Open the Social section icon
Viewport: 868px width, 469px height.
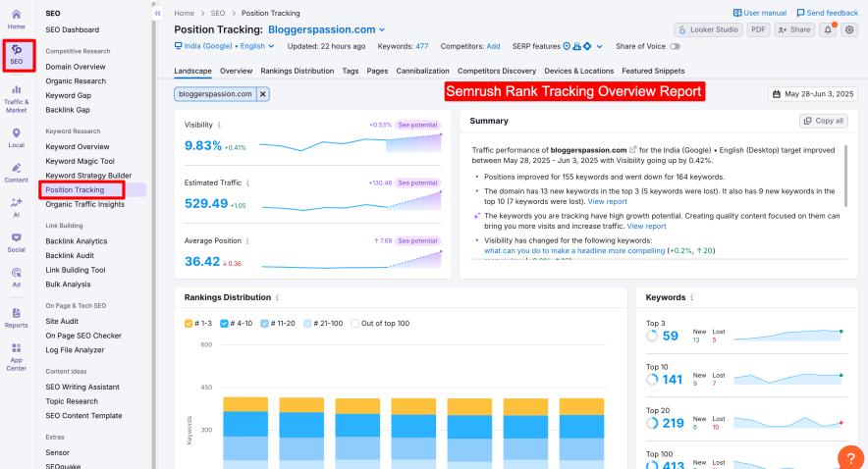pos(17,241)
